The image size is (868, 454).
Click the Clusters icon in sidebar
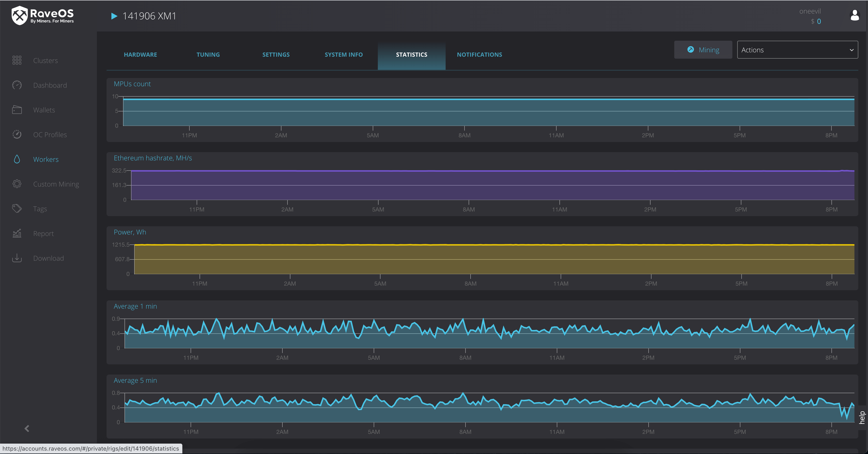[17, 60]
